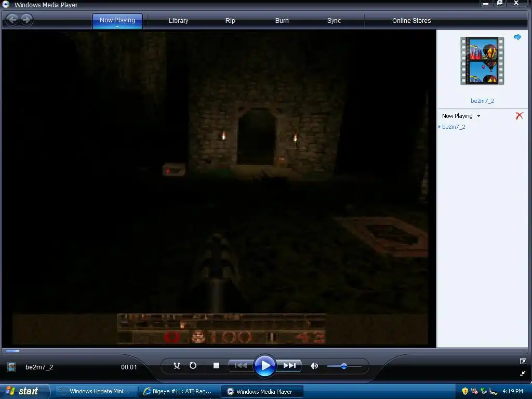This screenshot has height=399, width=532.
Task: Click the network connection tray icon
Action: (x=493, y=391)
